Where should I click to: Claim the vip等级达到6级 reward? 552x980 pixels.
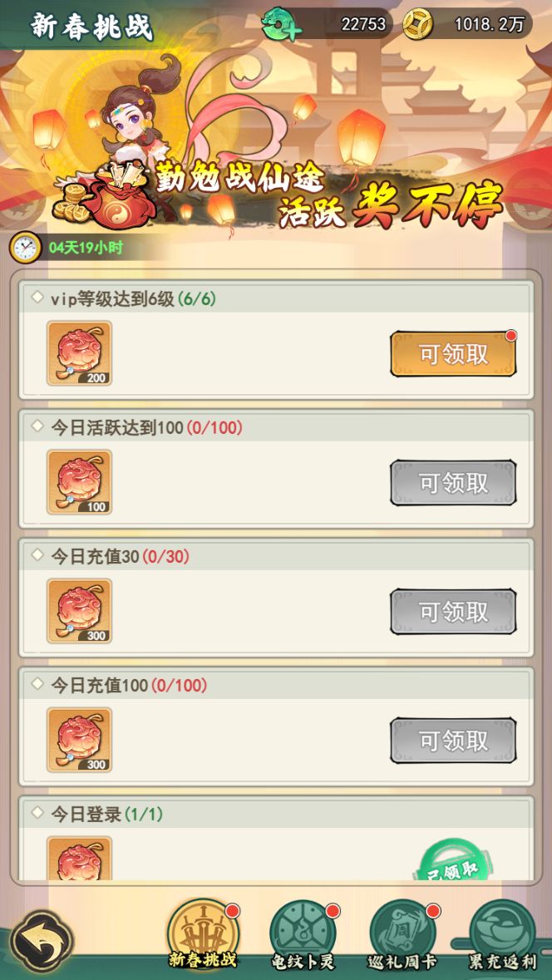[452, 354]
